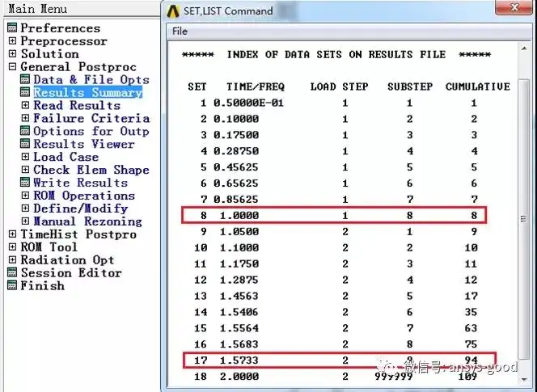The height and width of the screenshot is (392, 537).
Task: Expand the TimeHist Postpro node
Action: pos(12,234)
